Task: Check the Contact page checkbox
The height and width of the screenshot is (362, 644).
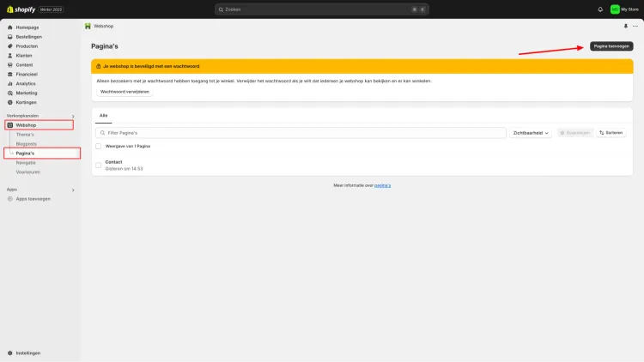Action: pos(98,166)
